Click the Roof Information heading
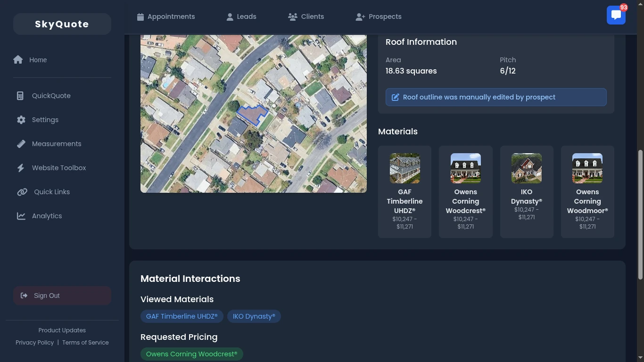 pos(421,42)
